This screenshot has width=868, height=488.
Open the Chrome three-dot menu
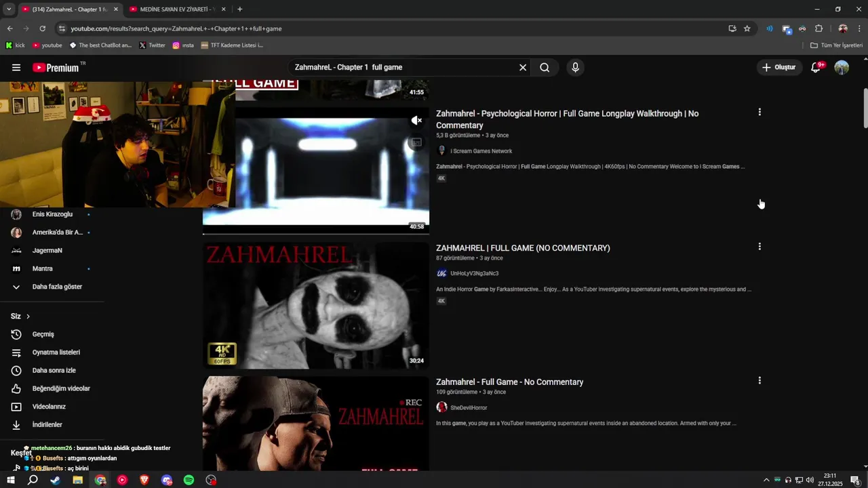coord(859,28)
